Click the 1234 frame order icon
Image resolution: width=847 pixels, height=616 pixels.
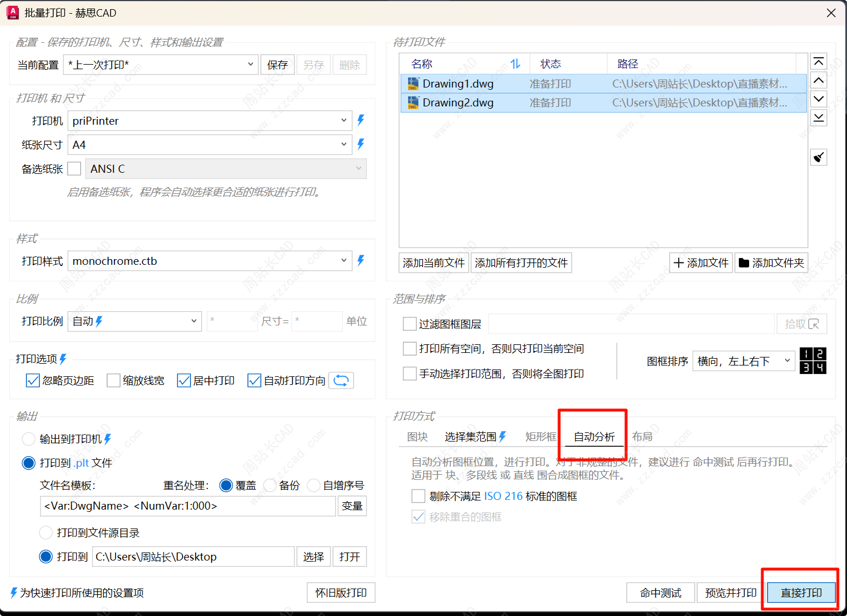point(812,361)
